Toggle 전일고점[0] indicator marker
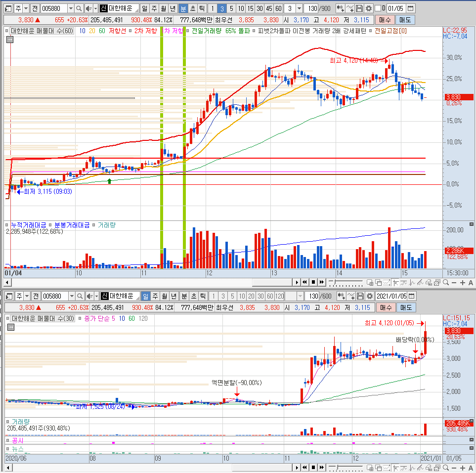This screenshot has height=473, width=476. (x=371, y=31)
